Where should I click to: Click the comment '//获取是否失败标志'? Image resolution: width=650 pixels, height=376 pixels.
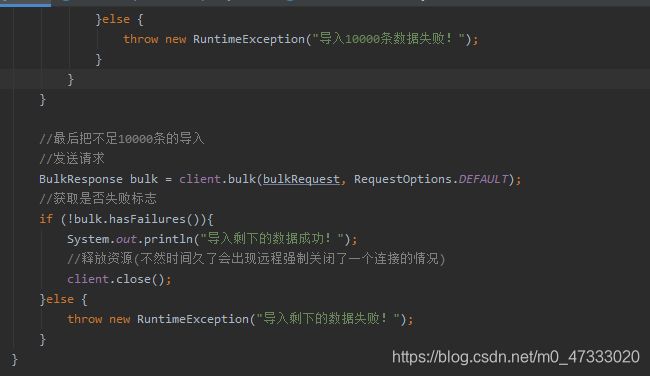tap(98, 199)
